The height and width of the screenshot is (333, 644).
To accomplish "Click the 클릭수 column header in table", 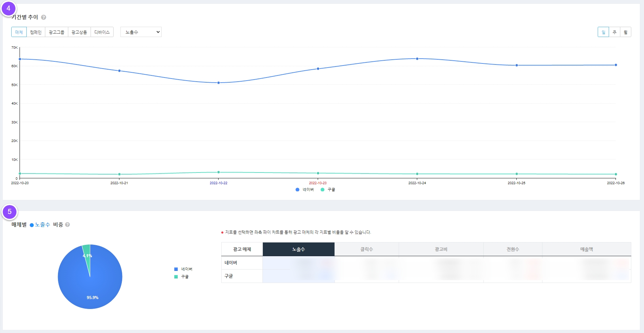I will coord(366,249).
